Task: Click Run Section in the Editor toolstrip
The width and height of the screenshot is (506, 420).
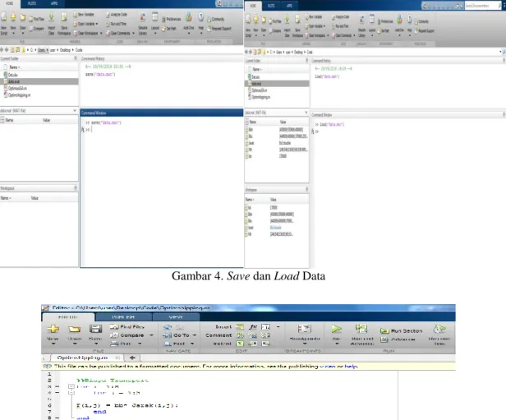Action: click(x=402, y=331)
